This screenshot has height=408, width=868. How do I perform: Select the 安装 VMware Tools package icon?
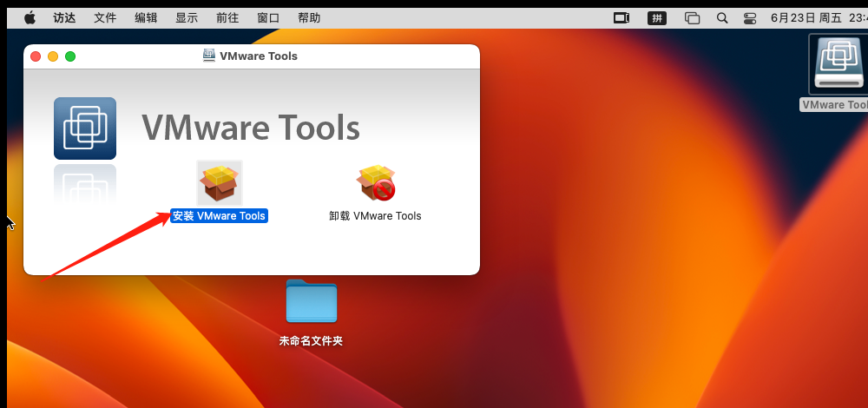(x=219, y=183)
